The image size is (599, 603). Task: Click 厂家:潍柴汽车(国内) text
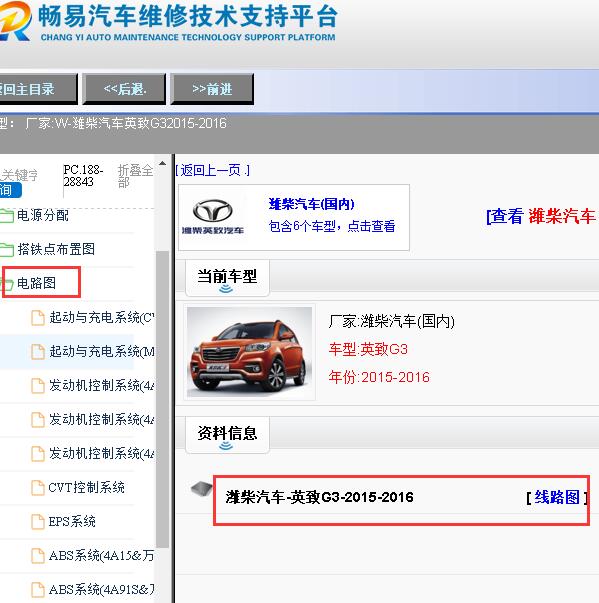click(391, 321)
